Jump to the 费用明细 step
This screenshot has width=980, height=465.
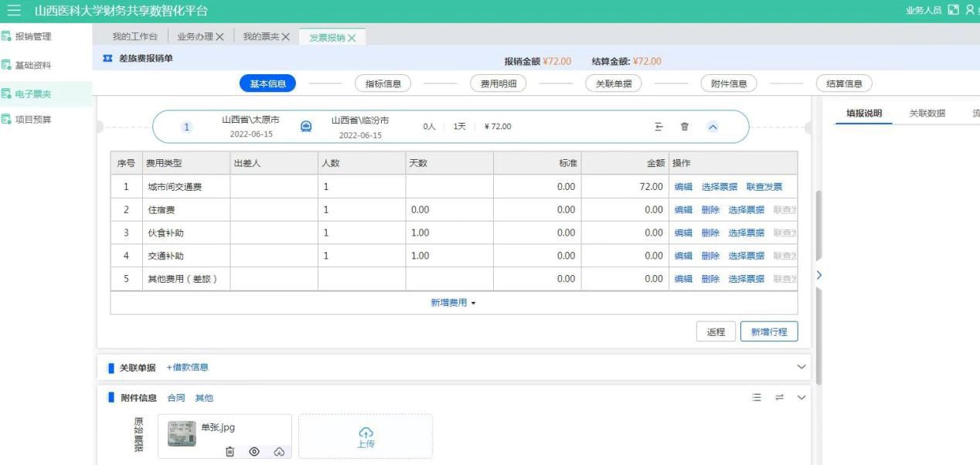[498, 84]
